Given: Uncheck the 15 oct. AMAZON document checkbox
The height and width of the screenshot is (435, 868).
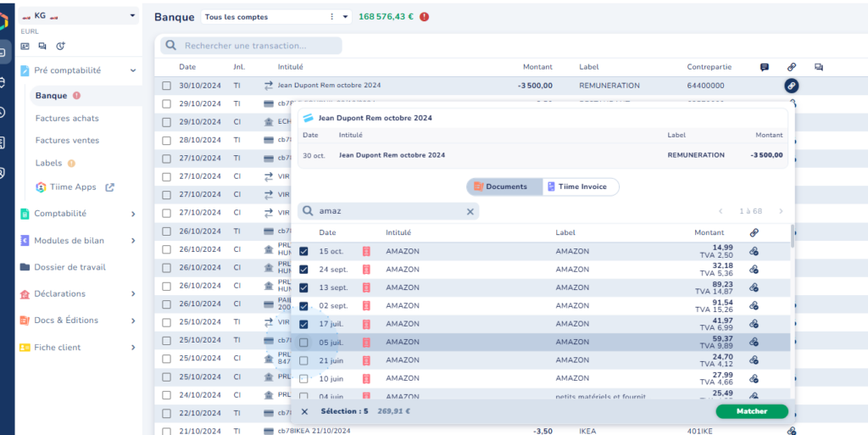Looking at the screenshot, I should click(x=303, y=252).
